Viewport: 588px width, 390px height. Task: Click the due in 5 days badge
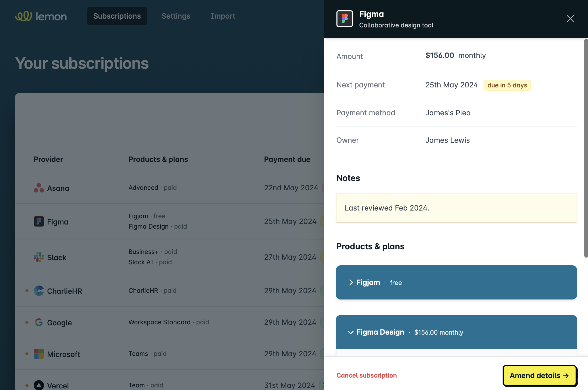coord(507,85)
